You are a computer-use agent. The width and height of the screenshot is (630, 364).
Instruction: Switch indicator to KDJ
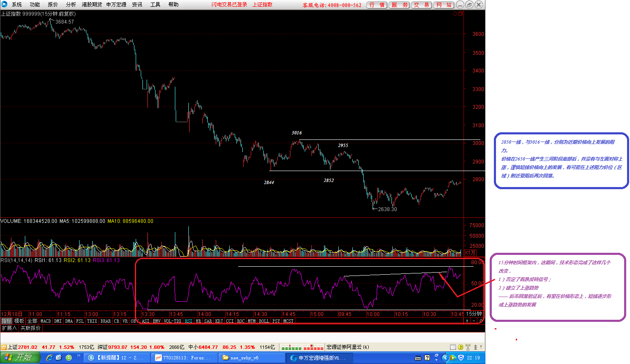219,321
